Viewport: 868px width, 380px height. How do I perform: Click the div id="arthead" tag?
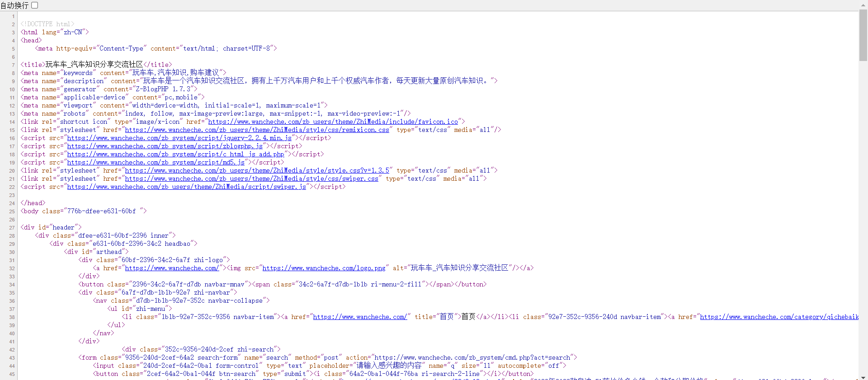click(96, 252)
